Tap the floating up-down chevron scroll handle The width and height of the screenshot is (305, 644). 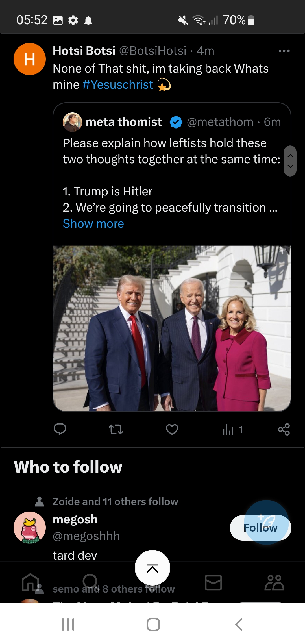[290, 161]
